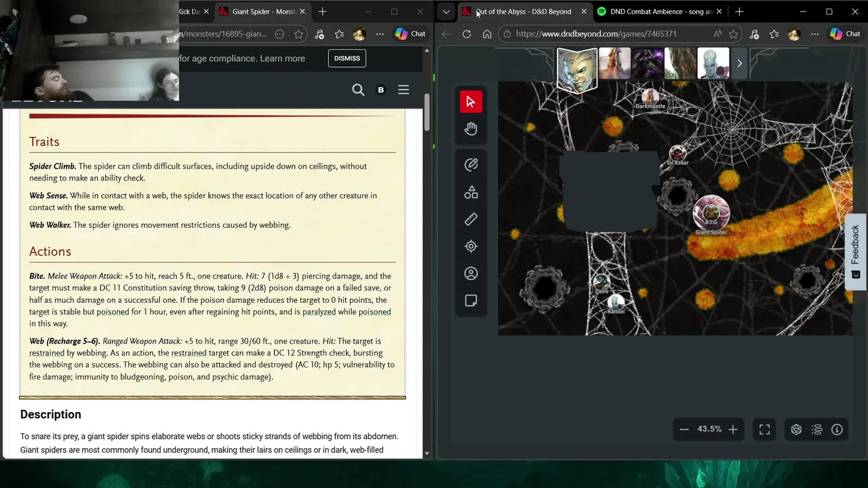The width and height of the screenshot is (868, 488).
Task: Bookmark the Giant Spider page with star
Action: click(x=298, y=34)
